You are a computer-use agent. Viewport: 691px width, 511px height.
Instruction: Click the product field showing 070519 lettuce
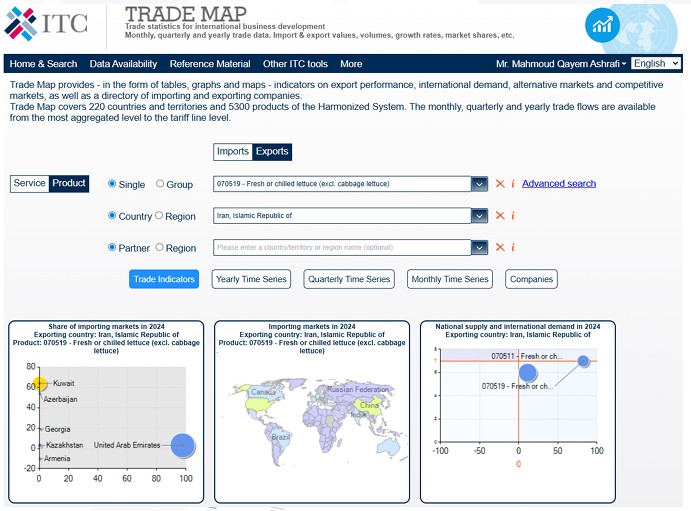[x=342, y=184]
